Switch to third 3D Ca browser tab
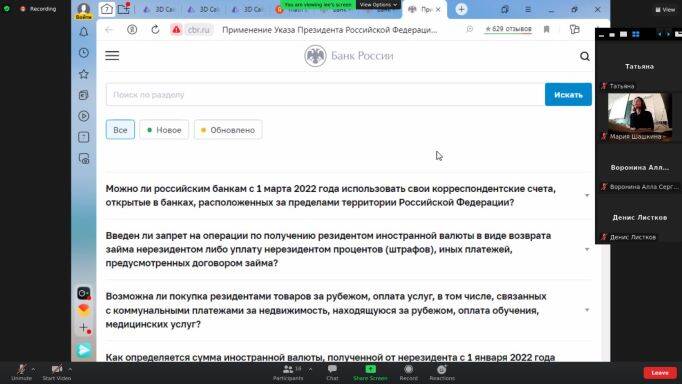Screen dimensions: 682x384 pos(247,9)
